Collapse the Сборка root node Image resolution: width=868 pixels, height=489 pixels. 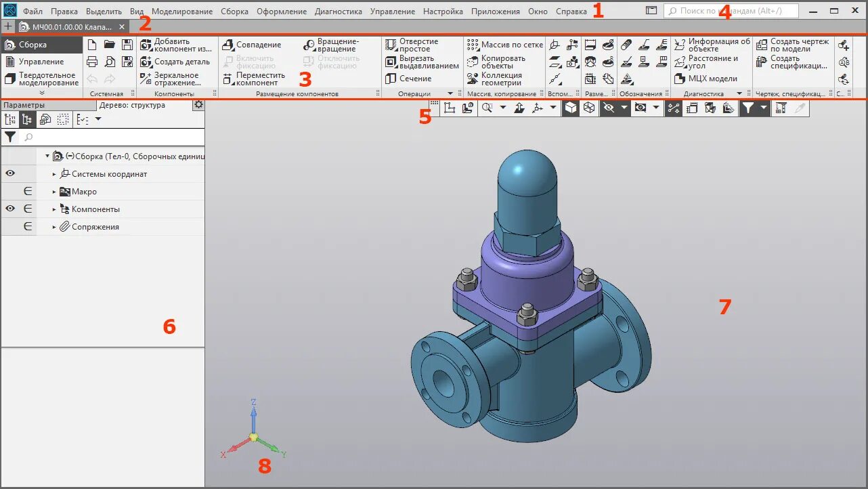click(x=47, y=156)
